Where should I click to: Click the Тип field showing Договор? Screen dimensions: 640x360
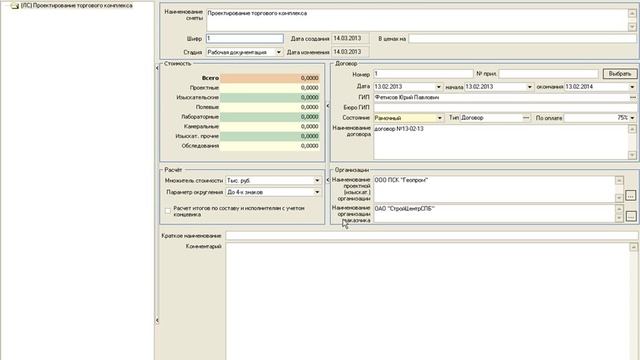coord(491,118)
